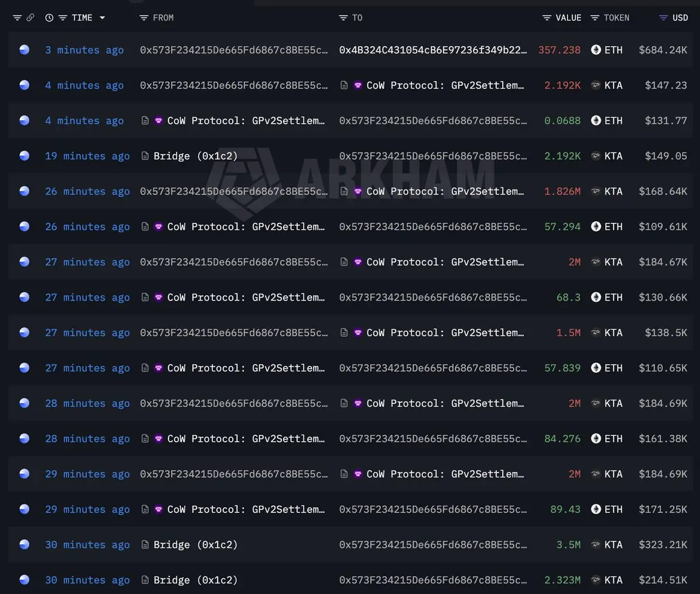Open Bridge (0x1c2) sender in the $323.21K row
Screen dimensions: 700x594
[195, 545]
